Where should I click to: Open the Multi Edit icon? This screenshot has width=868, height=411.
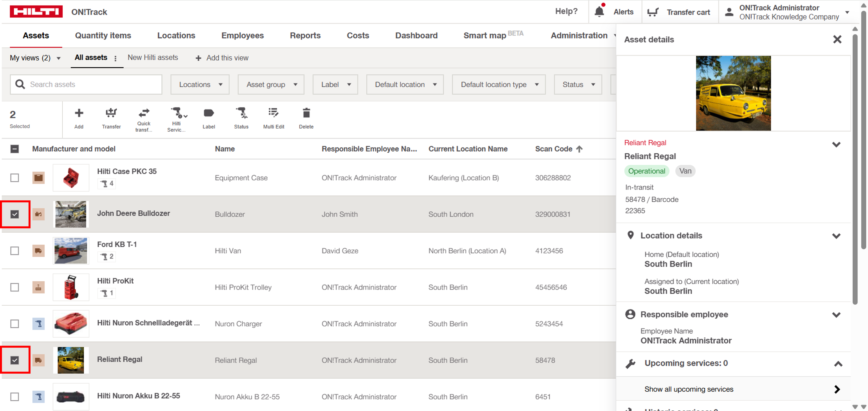click(273, 113)
